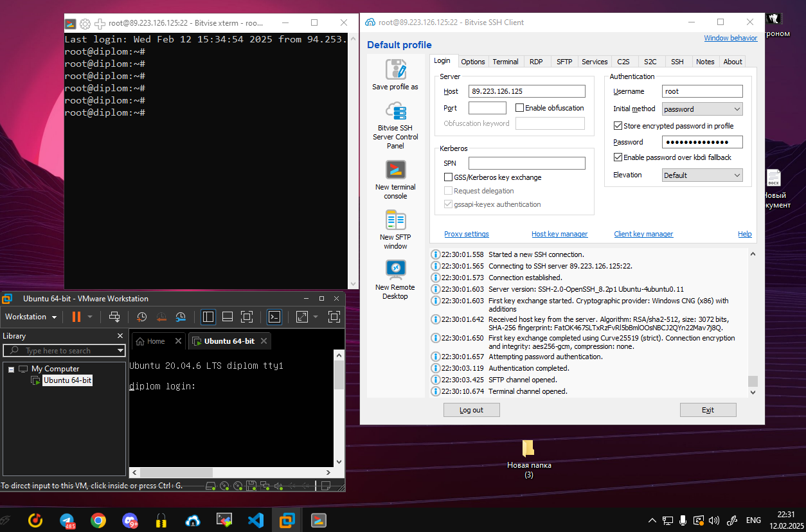Click VMware unity mode icon at toolbar end
Image resolution: width=806 pixels, height=532 pixels.
[334, 317]
